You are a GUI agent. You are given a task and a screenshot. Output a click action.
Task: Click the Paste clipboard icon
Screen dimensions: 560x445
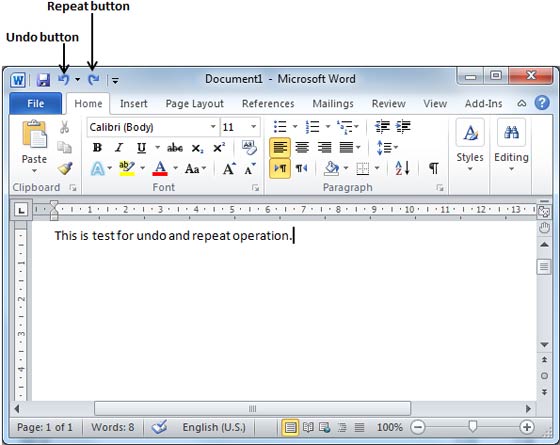point(34,134)
